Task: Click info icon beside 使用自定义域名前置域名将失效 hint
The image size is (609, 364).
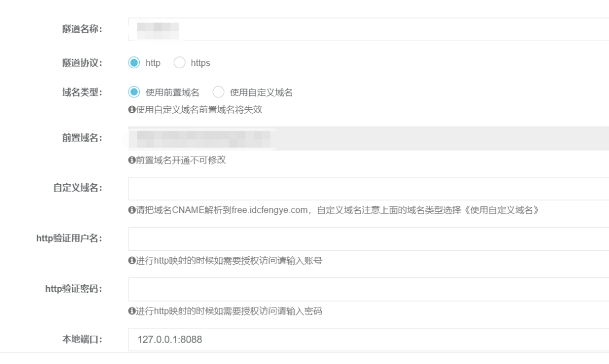Action: (131, 110)
